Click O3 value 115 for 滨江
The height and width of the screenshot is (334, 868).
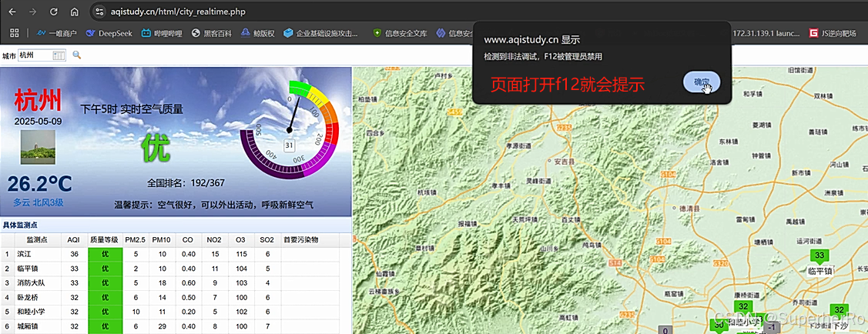click(x=240, y=255)
